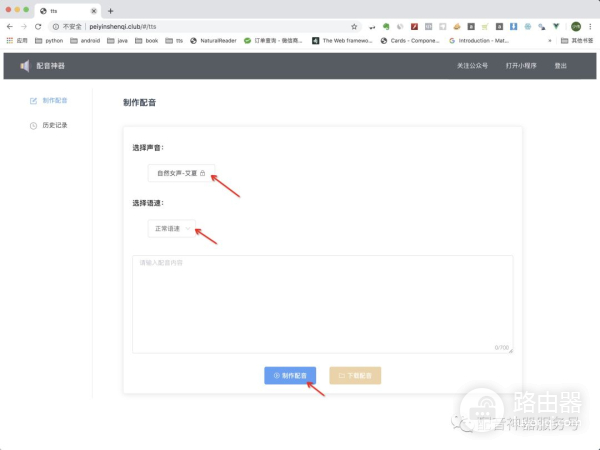
Task: Open the android bookmarks folder
Action: 85,41
